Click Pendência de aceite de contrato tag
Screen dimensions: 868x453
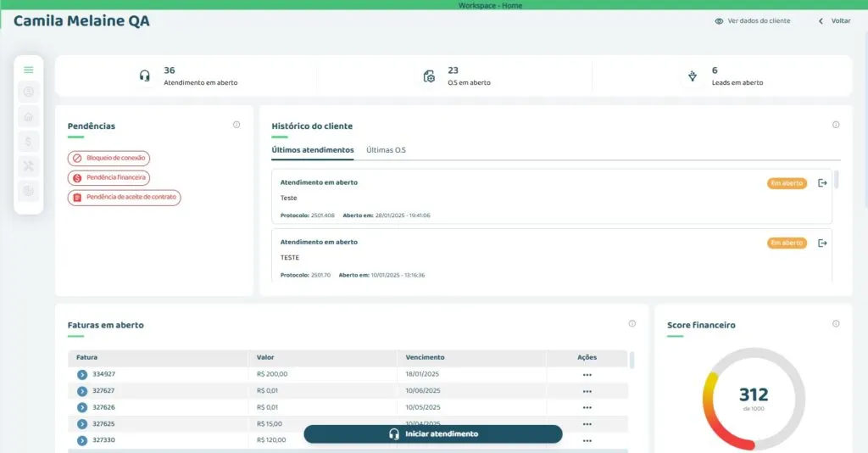[x=124, y=197]
